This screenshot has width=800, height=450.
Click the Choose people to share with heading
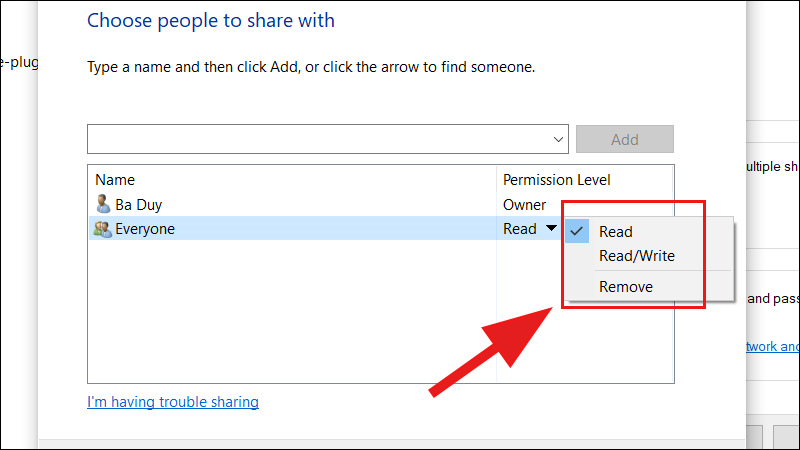tap(211, 20)
